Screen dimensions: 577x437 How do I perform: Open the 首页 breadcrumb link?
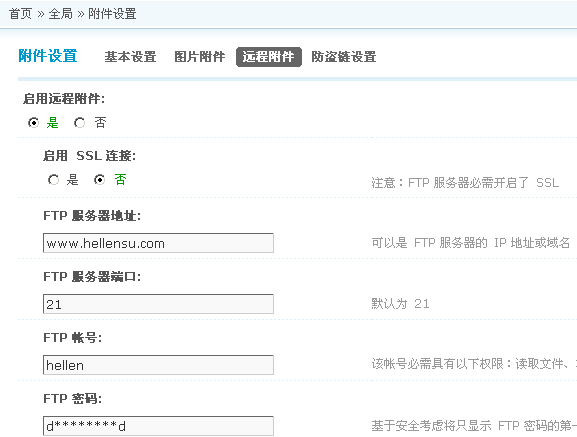(x=21, y=14)
